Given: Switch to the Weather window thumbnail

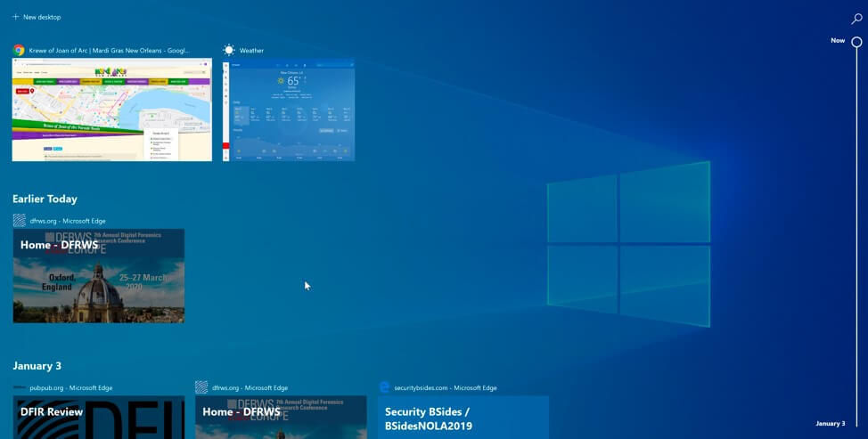Looking at the screenshot, I should pos(289,110).
